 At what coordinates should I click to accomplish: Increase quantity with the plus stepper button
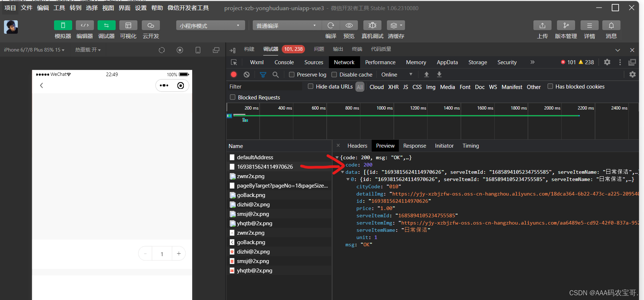tap(179, 254)
